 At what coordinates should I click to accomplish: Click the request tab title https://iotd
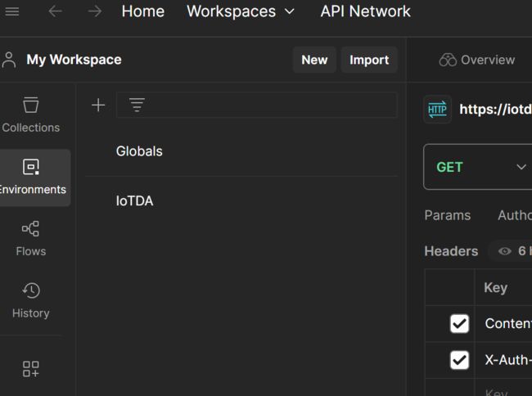click(495, 109)
